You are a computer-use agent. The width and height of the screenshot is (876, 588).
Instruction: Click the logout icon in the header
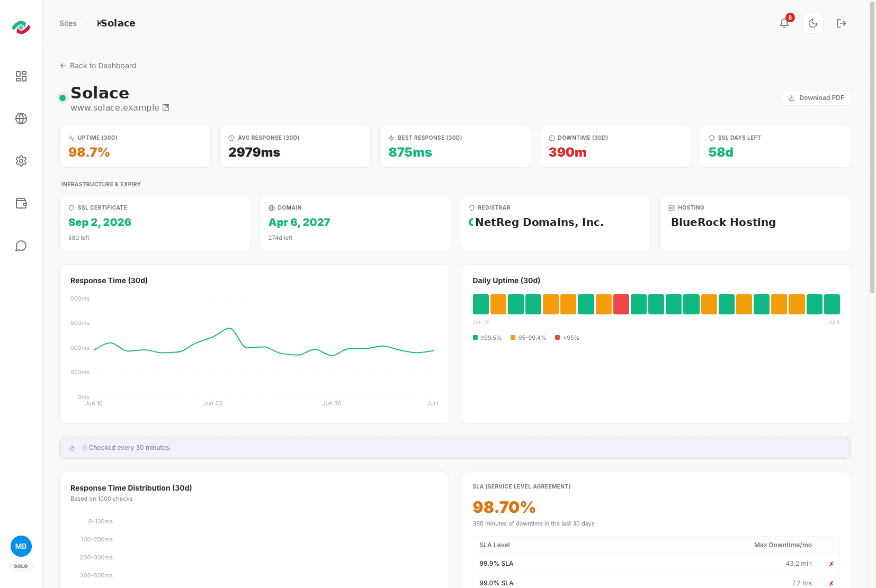click(x=842, y=23)
